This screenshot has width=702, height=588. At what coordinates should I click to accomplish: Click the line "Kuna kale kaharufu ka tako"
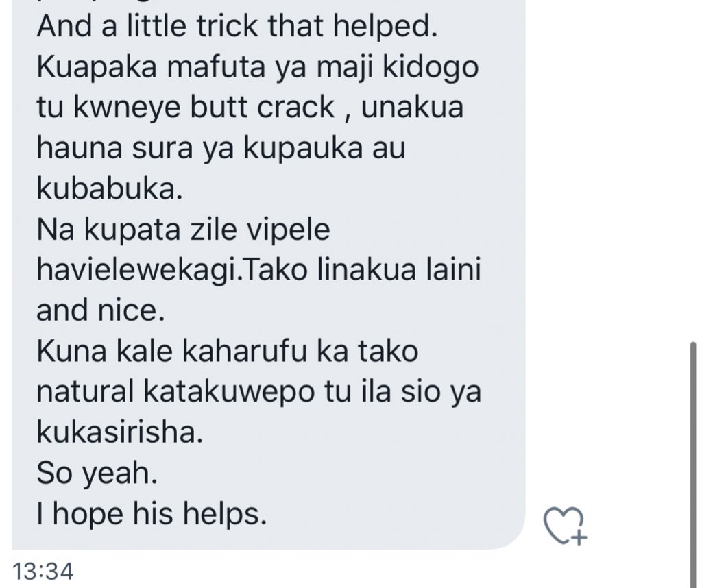click(228, 352)
